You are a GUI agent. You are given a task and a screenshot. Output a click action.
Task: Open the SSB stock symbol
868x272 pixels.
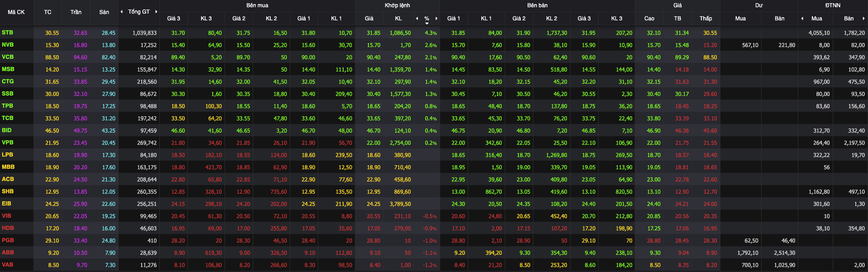(7, 94)
